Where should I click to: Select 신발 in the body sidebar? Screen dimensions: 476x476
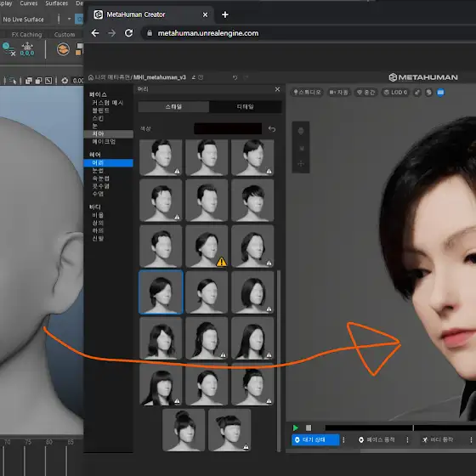coord(98,238)
